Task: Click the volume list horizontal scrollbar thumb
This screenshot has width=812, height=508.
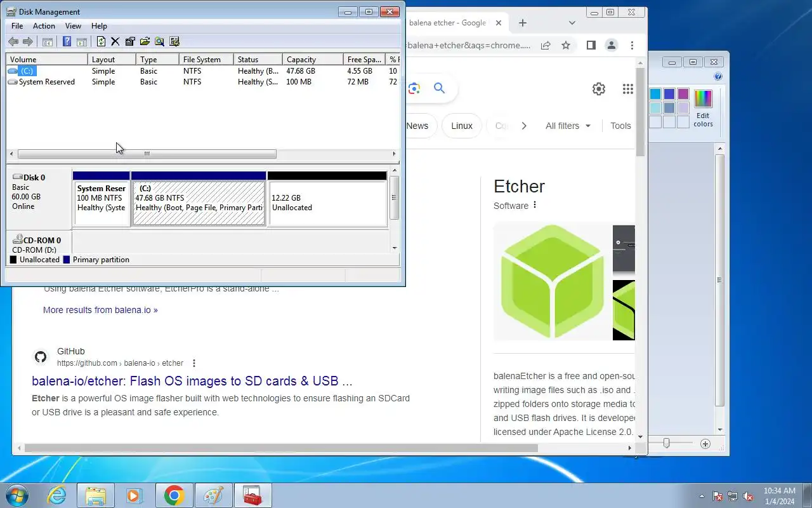Action: point(147,154)
